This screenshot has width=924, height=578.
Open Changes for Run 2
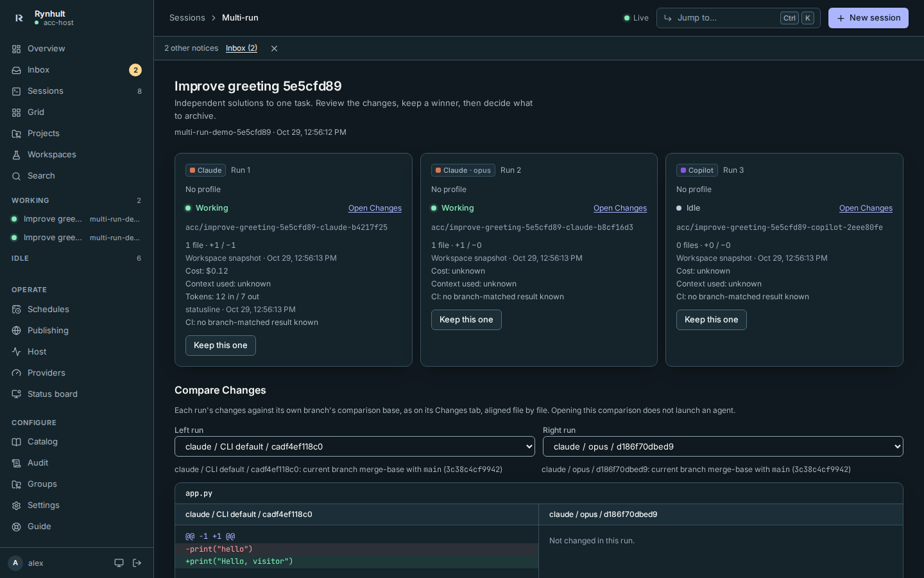click(620, 208)
